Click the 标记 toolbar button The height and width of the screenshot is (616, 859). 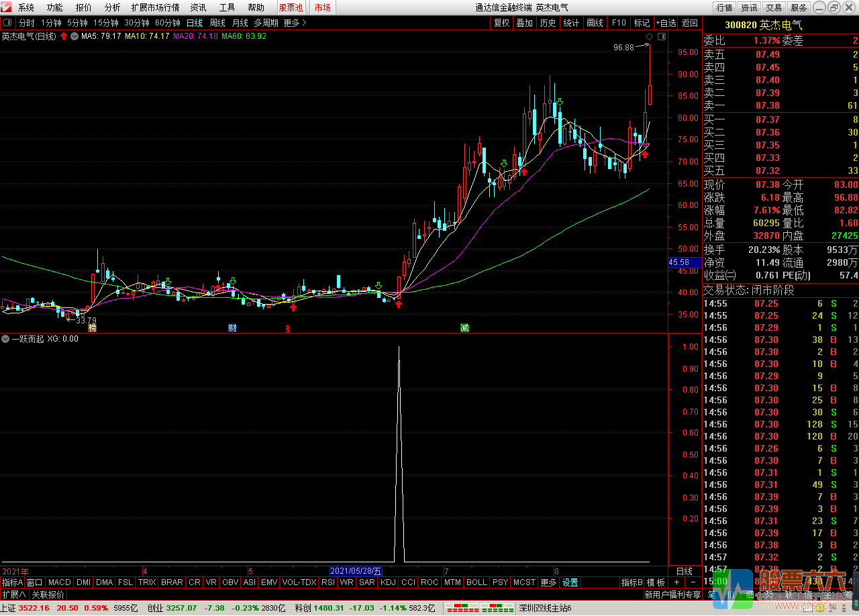(x=642, y=23)
